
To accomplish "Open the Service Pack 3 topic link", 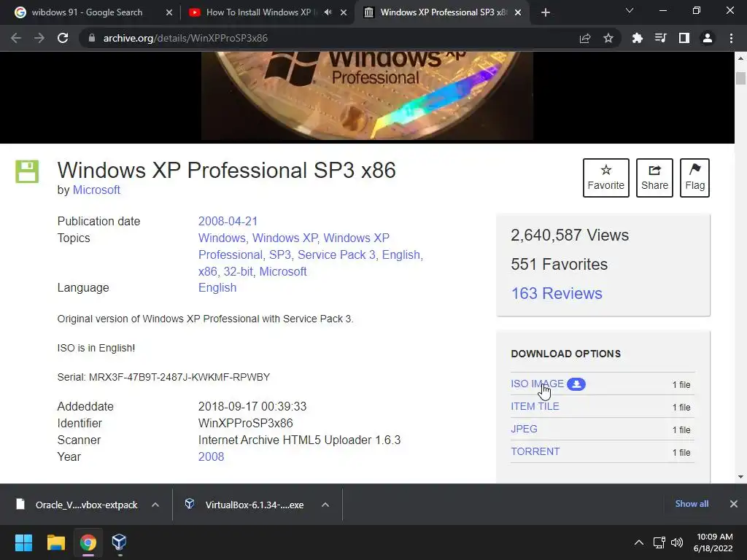I will [336, 254].
